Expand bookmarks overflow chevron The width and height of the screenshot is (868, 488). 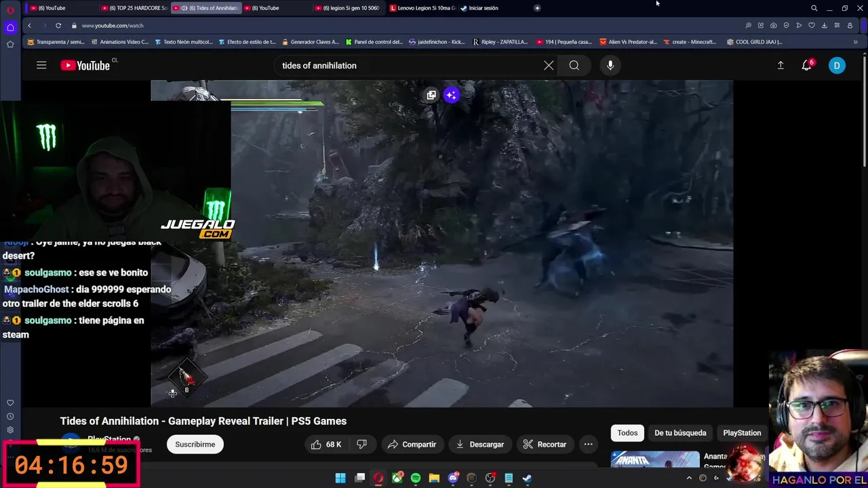(x=855, y=42)
